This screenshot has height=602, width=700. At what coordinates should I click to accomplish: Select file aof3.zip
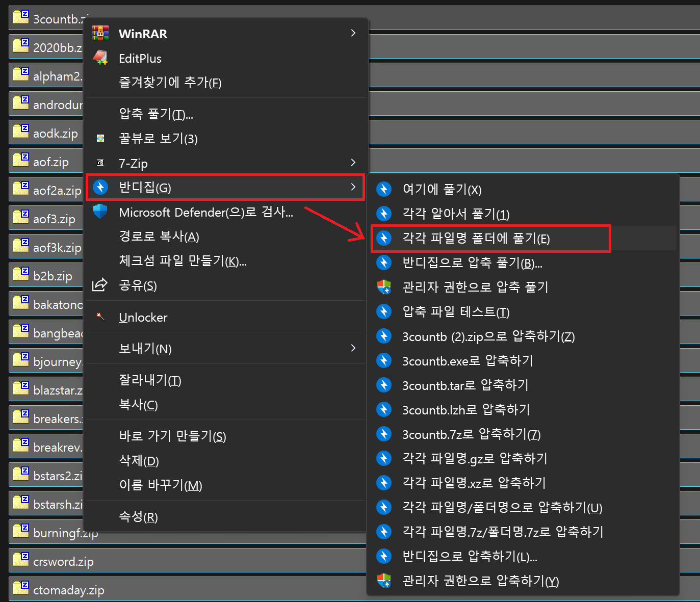[x=54, y=219]
